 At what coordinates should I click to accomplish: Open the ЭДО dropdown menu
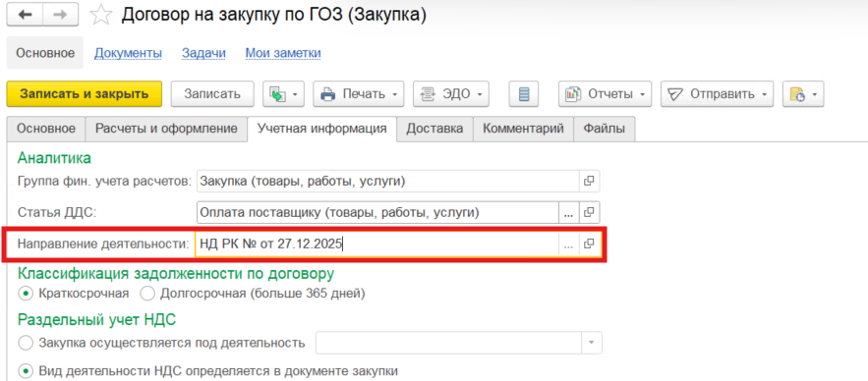click(451, 94)
